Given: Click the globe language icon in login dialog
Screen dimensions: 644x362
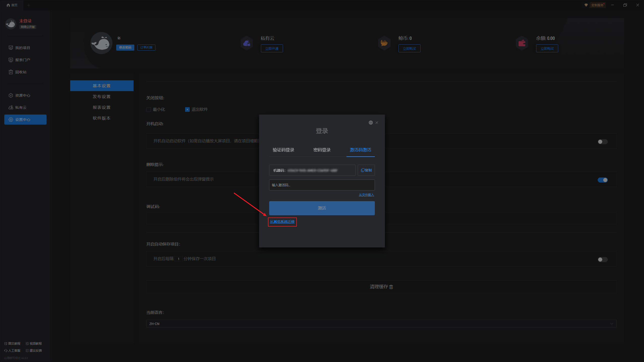Looking at the screenshot, I should (x=371, y=123).
